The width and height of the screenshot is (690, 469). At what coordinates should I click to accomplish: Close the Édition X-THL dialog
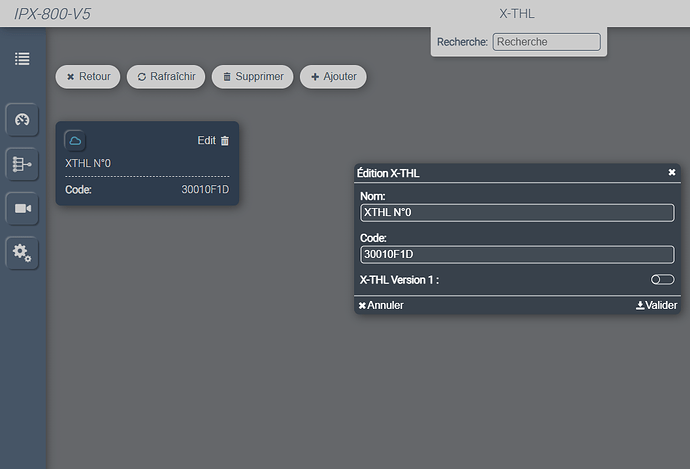[672, 173]
